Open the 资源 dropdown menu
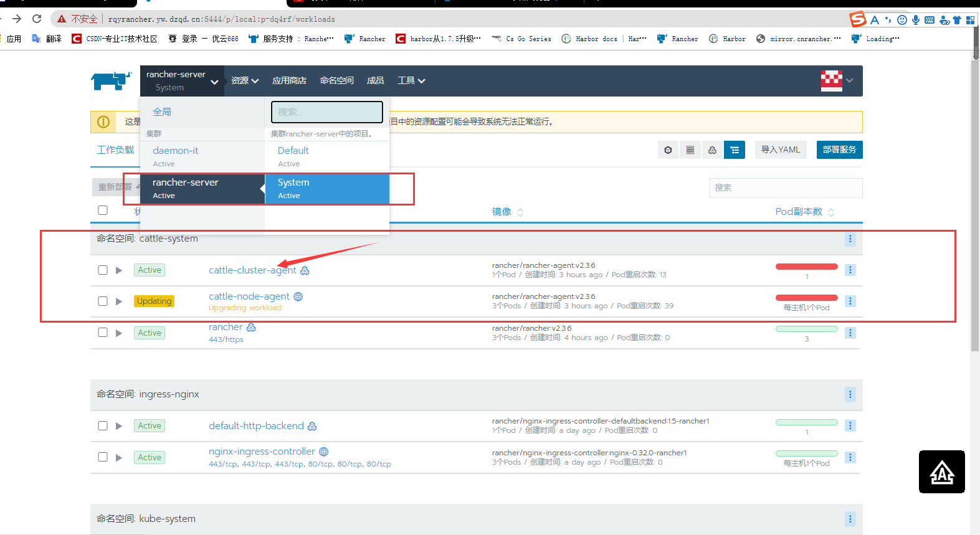Screen dimensions: 980x535 [245, 81]
